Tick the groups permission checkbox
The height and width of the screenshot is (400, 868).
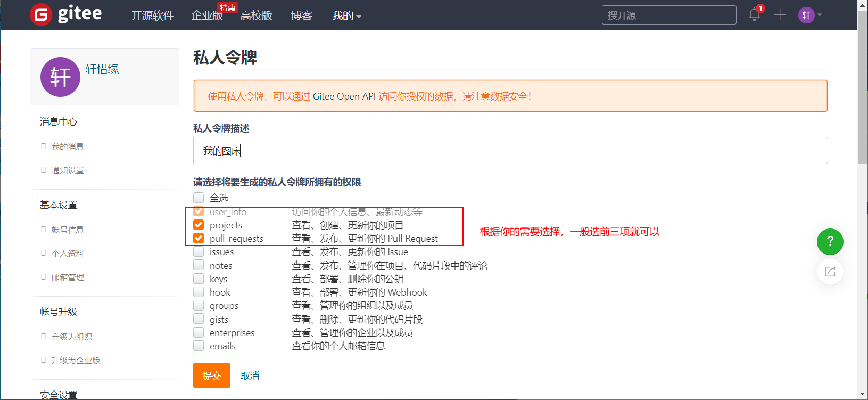click(199, 305)
